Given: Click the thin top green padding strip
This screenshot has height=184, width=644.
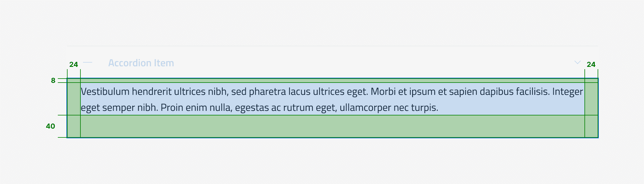Looking at the screenshot, I should 332,81.
